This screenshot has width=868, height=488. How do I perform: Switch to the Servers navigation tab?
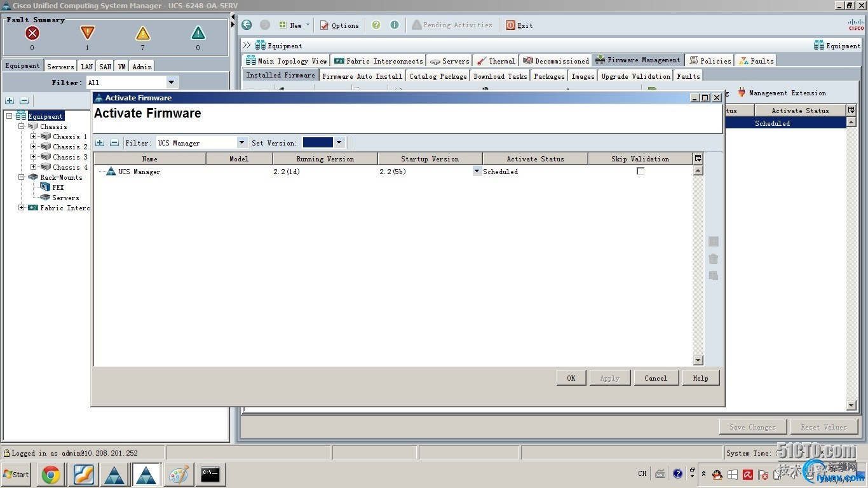point(60,66)
